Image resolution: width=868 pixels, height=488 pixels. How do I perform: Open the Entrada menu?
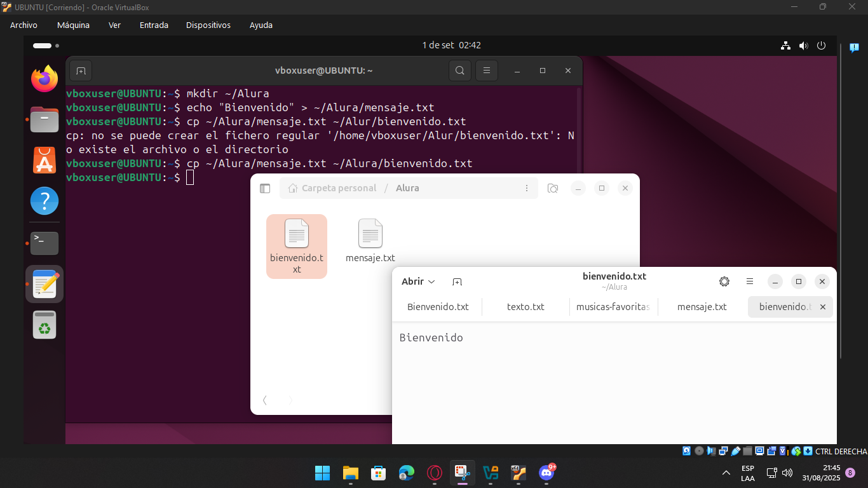(154, 25)
